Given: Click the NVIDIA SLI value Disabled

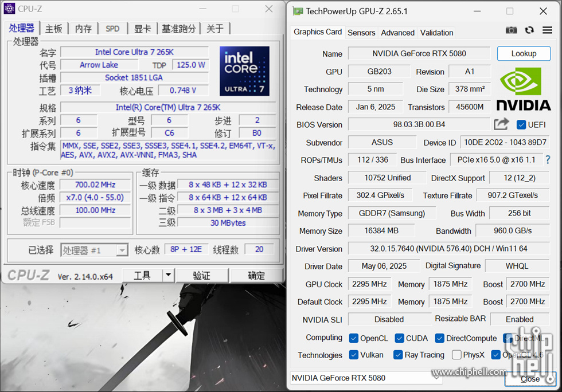Looking at the screenshot, I should pyautogui.click(x=389, y=319).
